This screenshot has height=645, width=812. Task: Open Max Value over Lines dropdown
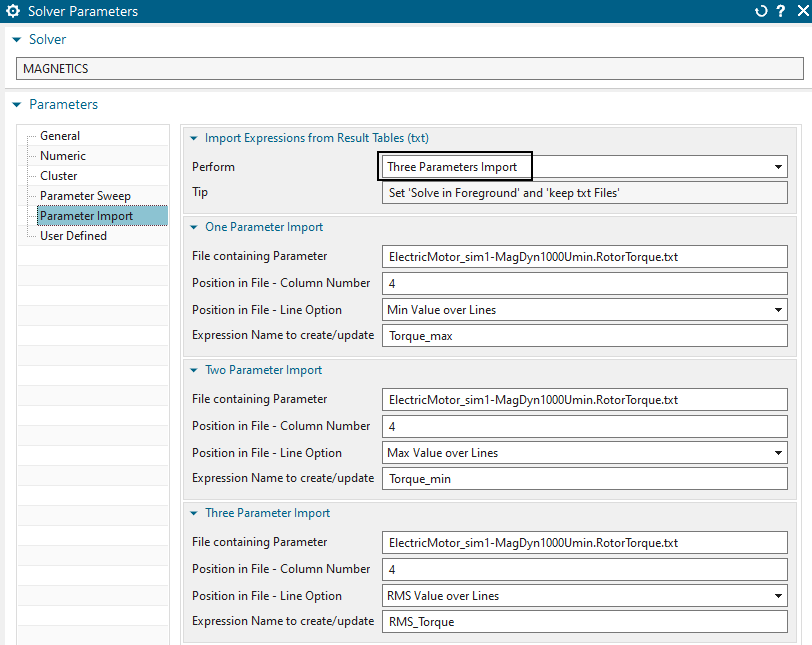(778, 453)
